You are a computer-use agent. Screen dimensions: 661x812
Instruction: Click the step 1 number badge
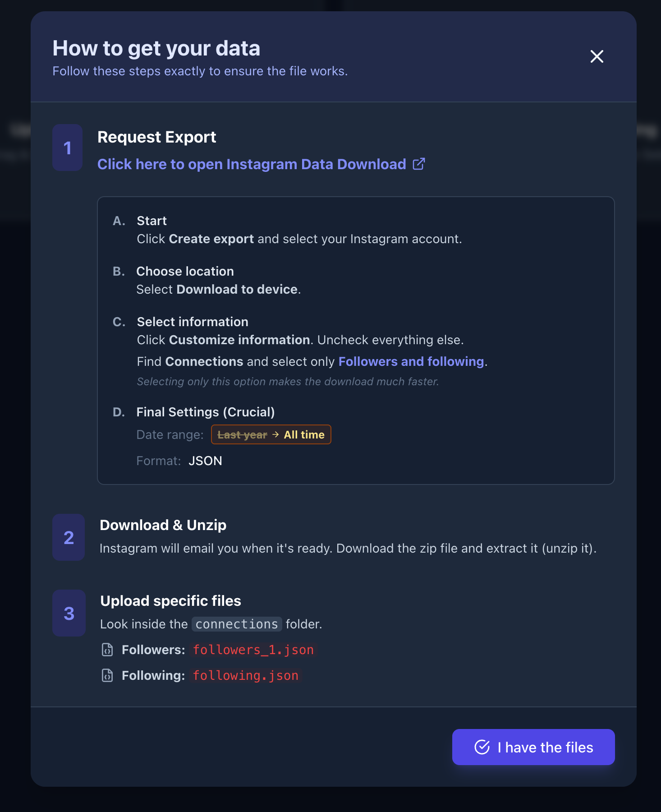point(68,148)
